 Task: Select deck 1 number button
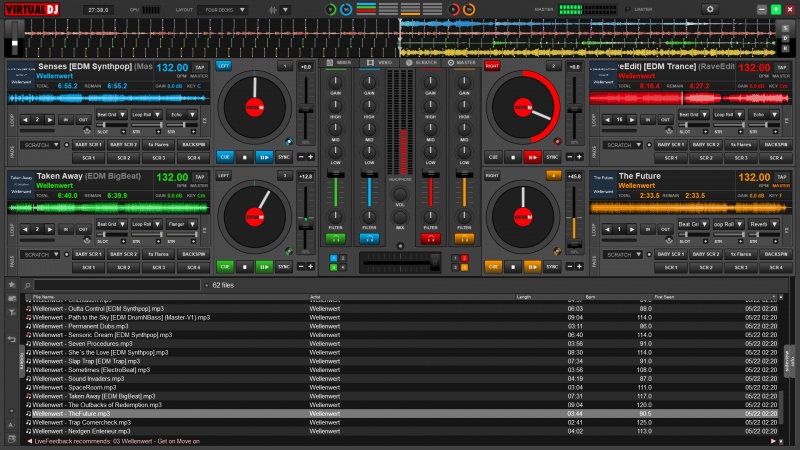pyautogui.click(x=285, y=66)
